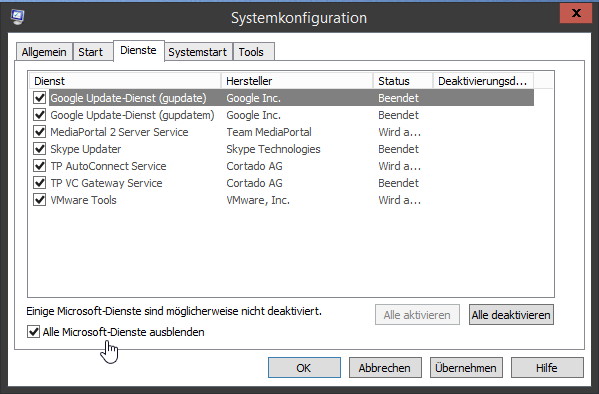Screen dimensions: 599x394
Task: Select the Google Update-Dienst (gupdatem) row text
Action: [132, 115]
